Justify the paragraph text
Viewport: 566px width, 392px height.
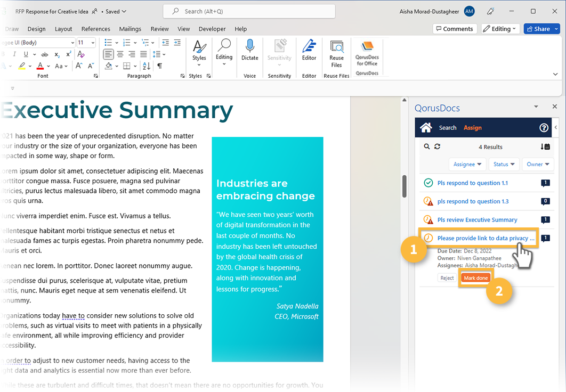point(143,54)
